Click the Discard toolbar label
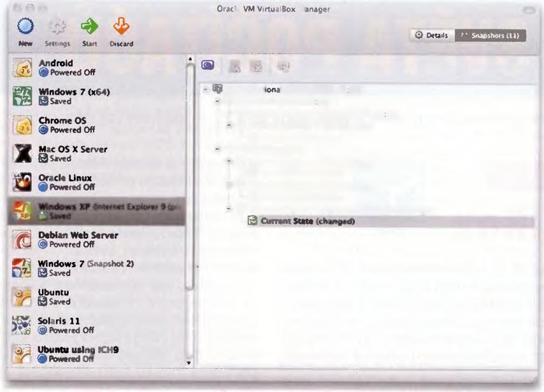The width and height of the screenshot is (544, 392). pos(122,44)
